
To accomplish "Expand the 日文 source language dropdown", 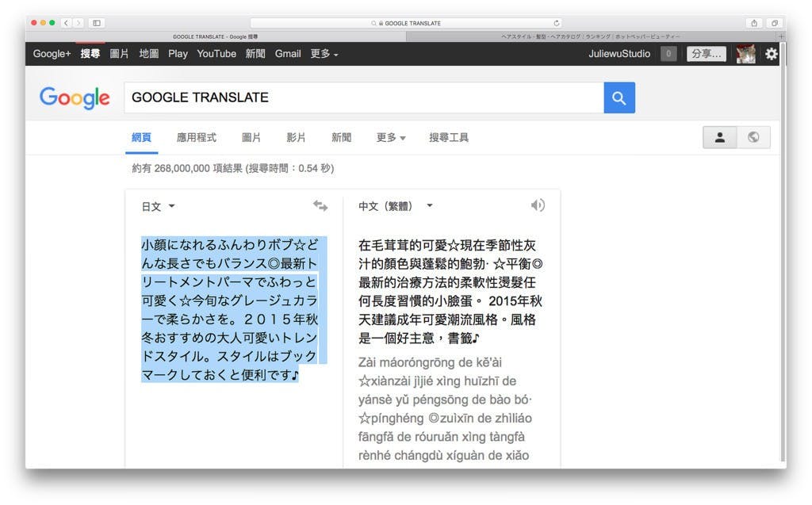I will (158, 207).
